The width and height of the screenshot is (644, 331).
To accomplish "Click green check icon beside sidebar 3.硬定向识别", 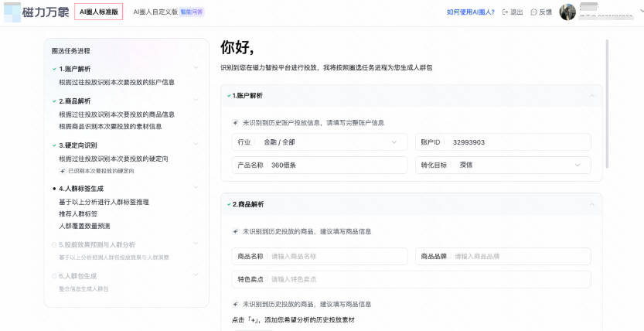I will click(x=54, y=145).
